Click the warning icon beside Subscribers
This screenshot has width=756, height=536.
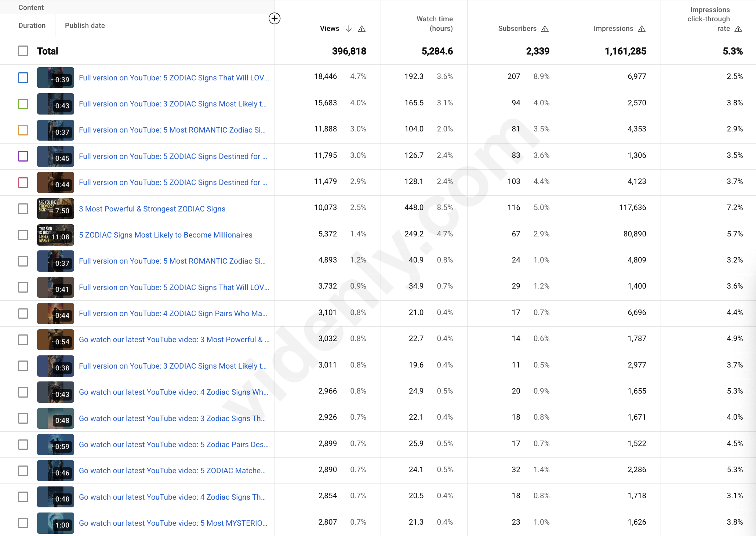pos(545,28)
